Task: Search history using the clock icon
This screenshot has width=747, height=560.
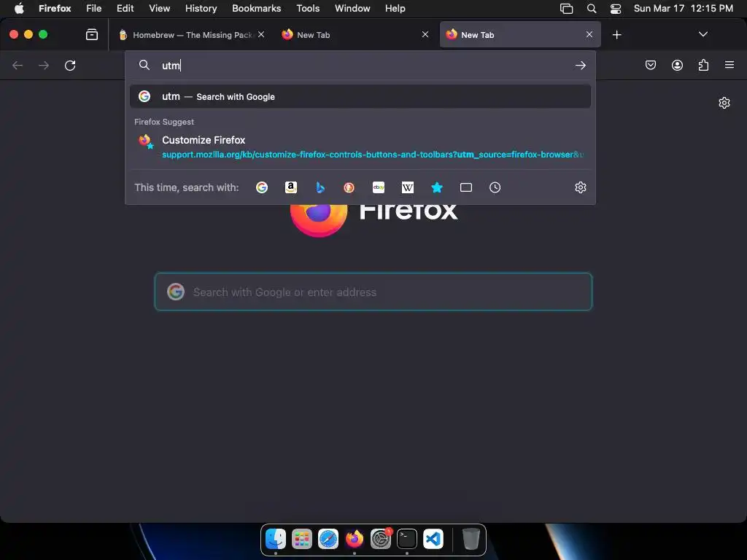Action: (x=495, y=187)
